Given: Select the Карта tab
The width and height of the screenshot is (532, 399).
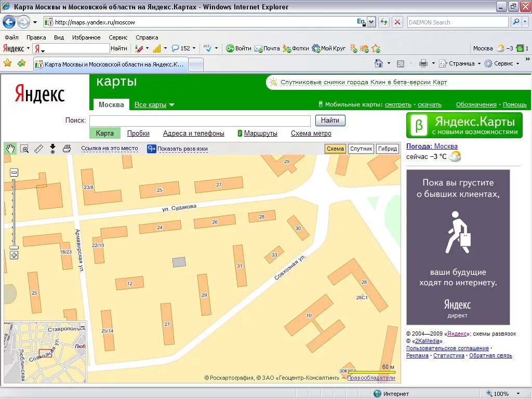Looking at the screenshot, I should point(105,134).
